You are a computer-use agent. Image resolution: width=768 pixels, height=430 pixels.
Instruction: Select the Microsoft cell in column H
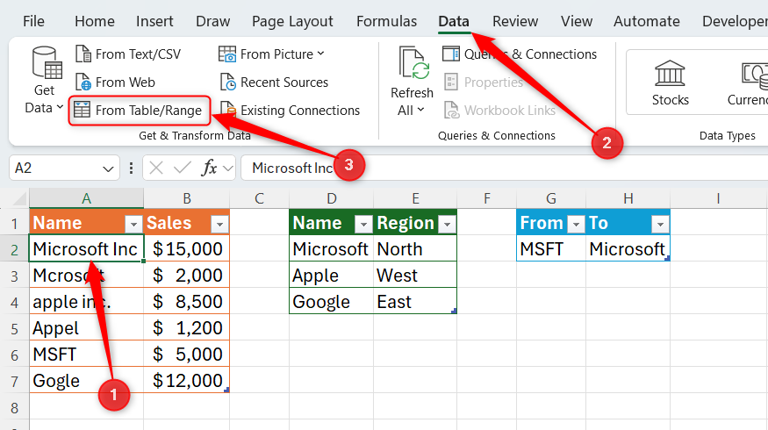point(628,249)
